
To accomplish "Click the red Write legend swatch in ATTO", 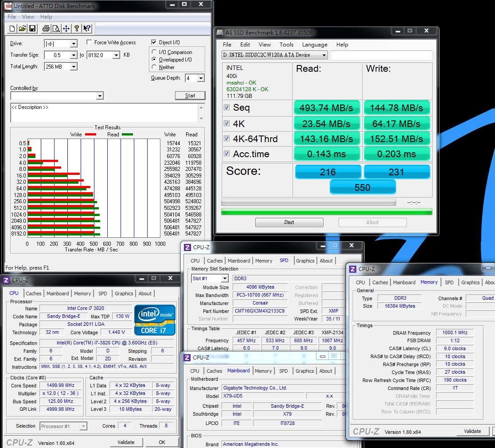I will click(x=90, y=135).
